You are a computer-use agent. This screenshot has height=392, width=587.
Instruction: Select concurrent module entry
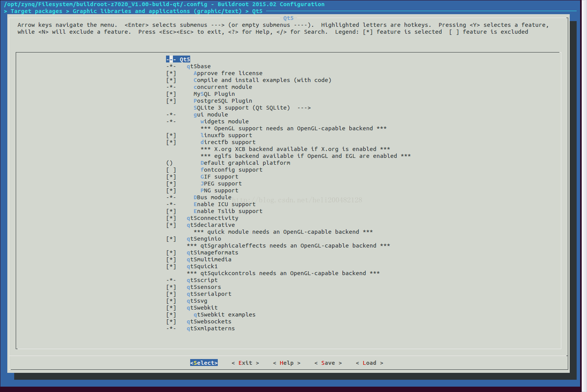(223, 87)
